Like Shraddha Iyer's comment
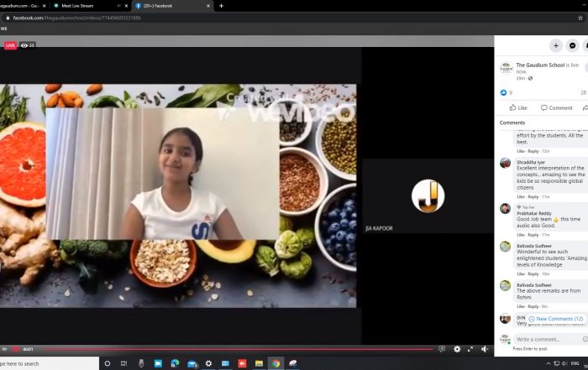This screenshot has width=588, height=370. (x=521, y=196)
